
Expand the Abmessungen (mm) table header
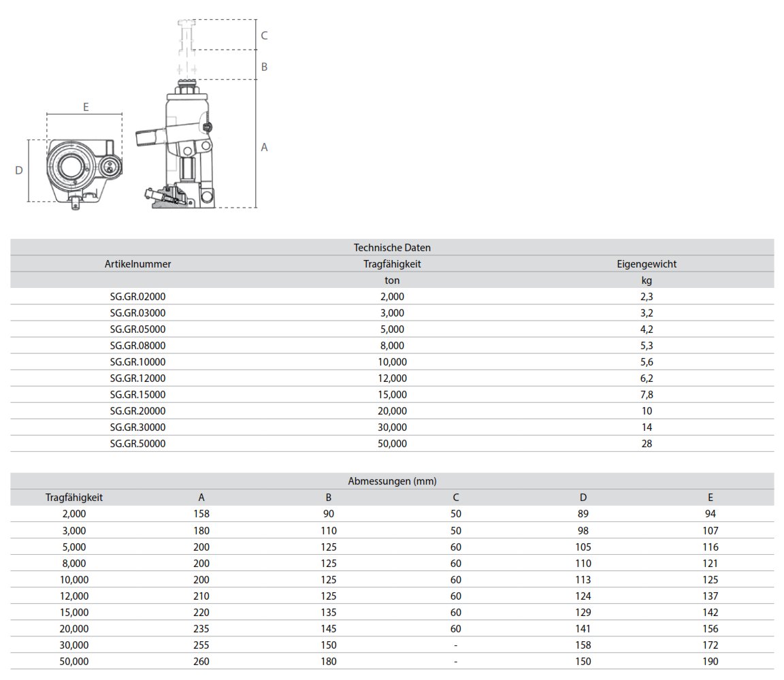[392, 481]
